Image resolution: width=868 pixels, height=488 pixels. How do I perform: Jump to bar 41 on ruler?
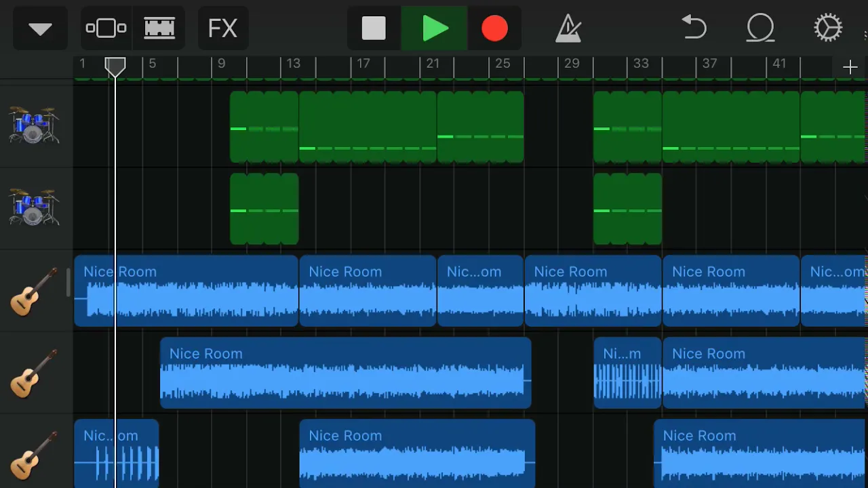tap(779, 64)
